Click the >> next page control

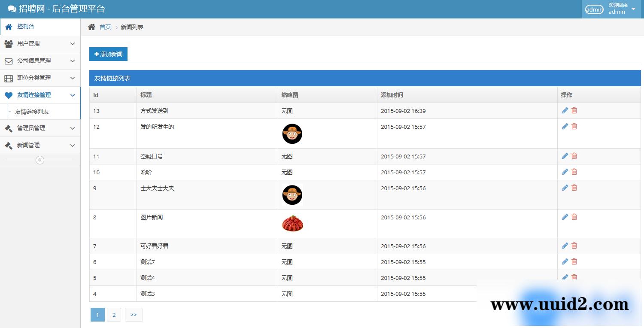pos(134,315)
